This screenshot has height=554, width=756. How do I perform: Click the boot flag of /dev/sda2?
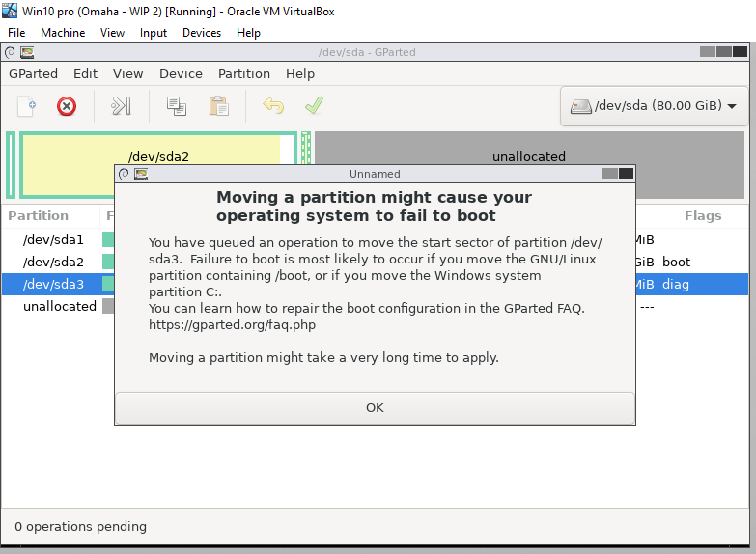click(x=676, y=262)
